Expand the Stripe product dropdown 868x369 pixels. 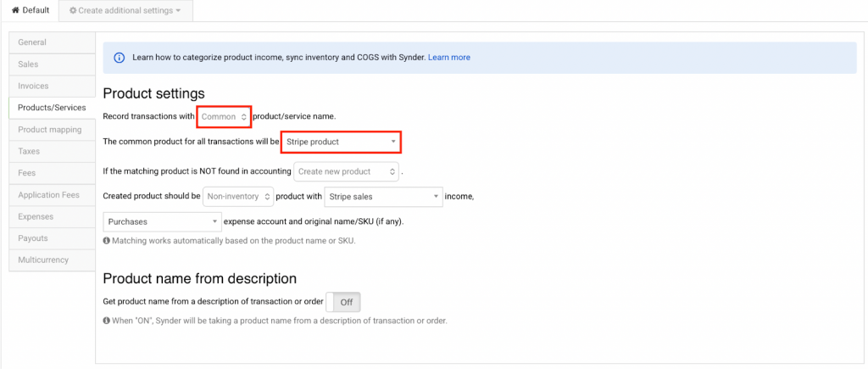pos(341,142)
